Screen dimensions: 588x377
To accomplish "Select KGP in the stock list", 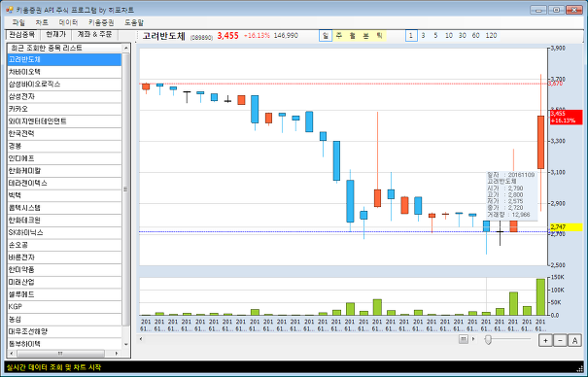I will click(64, 307).
